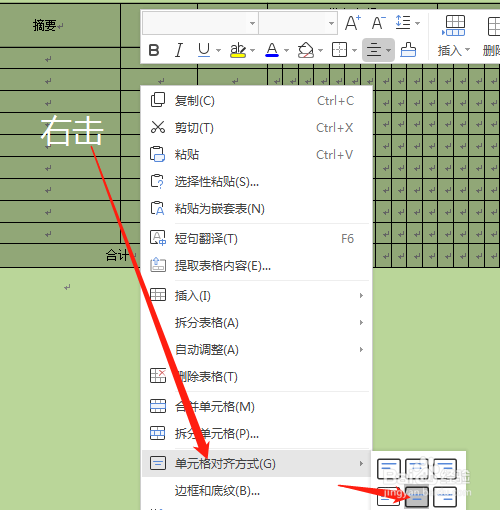Screen dimensions: 500x510
Task: Apply text highlight color
Action: pyautogui.click(x=238, y=50)
